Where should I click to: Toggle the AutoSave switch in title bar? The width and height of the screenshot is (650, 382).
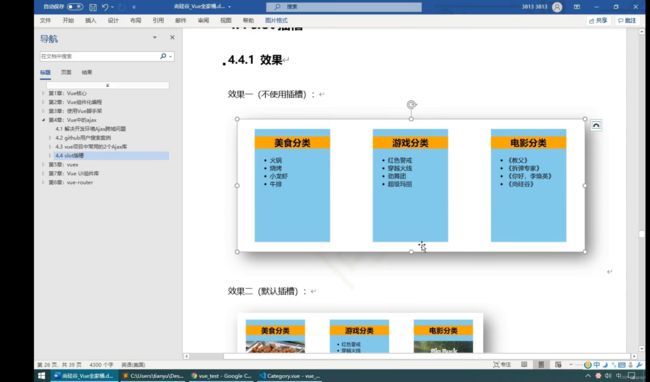75,7
